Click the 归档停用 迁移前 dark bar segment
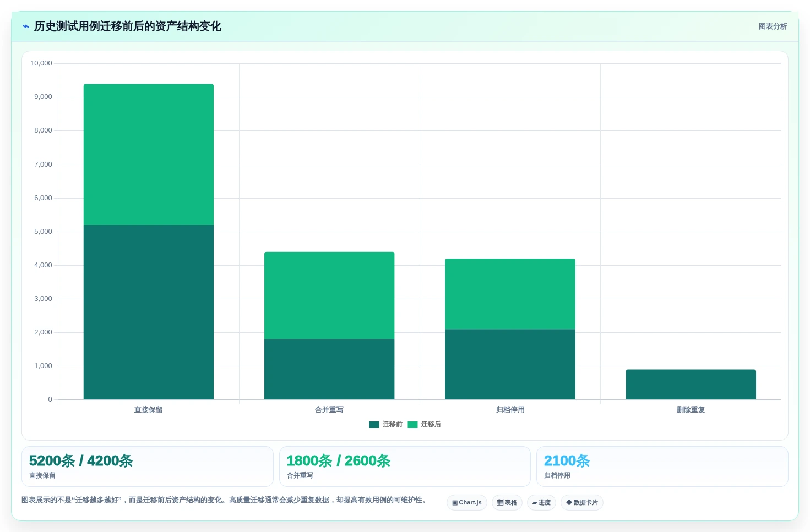Image resolution: width=810 pixels, height=532 pixels. [510, 364]
